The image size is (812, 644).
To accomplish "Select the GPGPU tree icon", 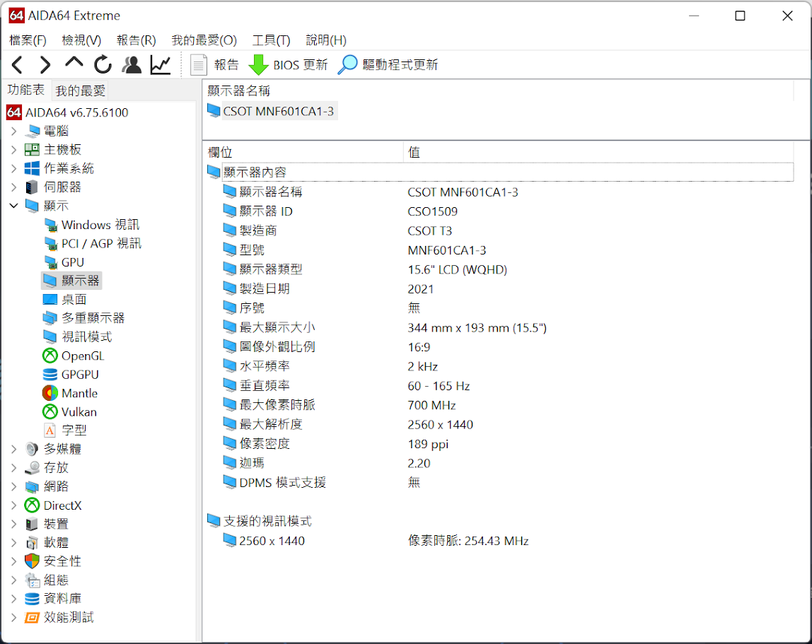I will click(x=50, y=375).
